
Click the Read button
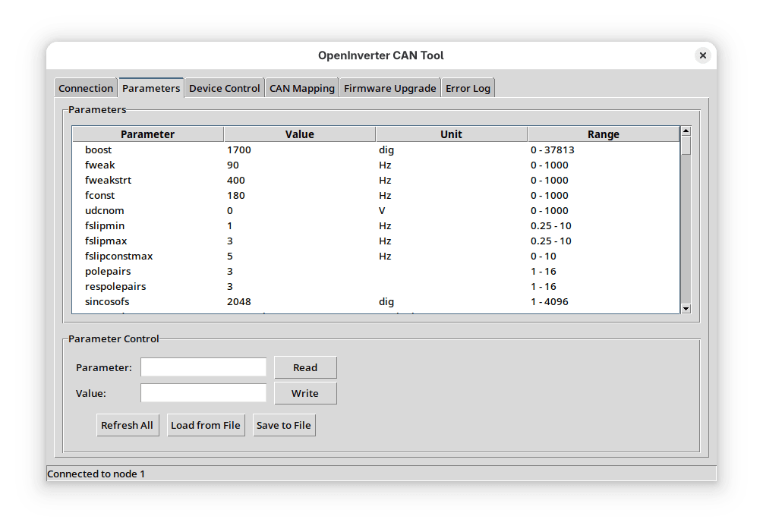(305, 367)
